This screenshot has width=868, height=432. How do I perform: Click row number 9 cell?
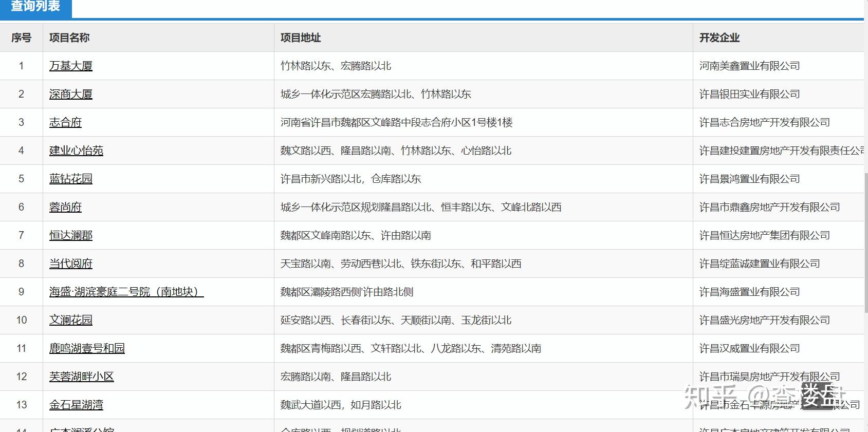pos(21,292)
